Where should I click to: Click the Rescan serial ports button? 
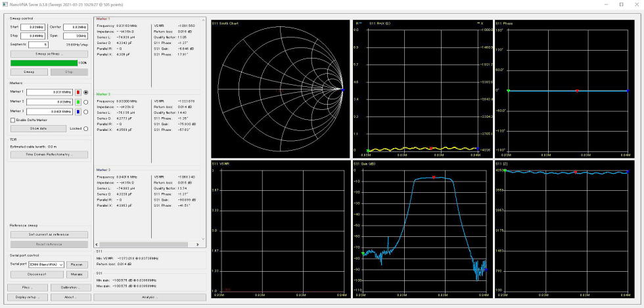click(x=78, y=264)
